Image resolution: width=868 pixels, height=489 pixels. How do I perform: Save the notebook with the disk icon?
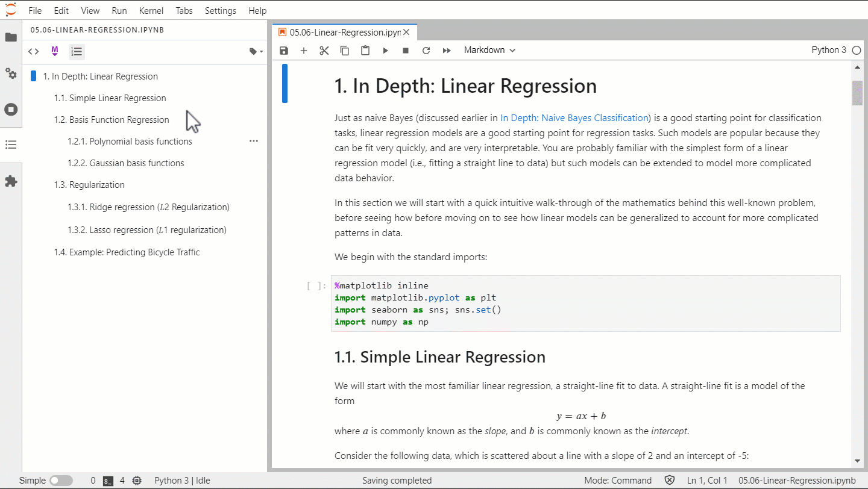[283, 50]
